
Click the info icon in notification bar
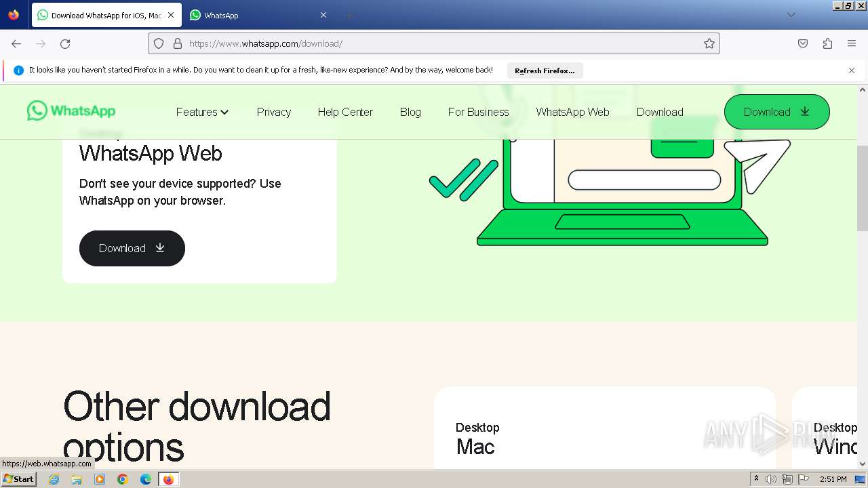coord(18,70)
